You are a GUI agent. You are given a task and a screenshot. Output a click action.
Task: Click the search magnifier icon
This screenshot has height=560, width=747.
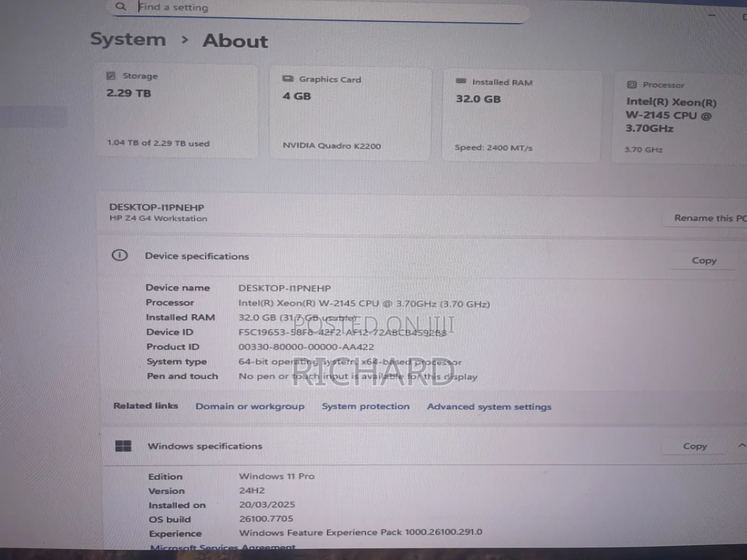point(120,7)
